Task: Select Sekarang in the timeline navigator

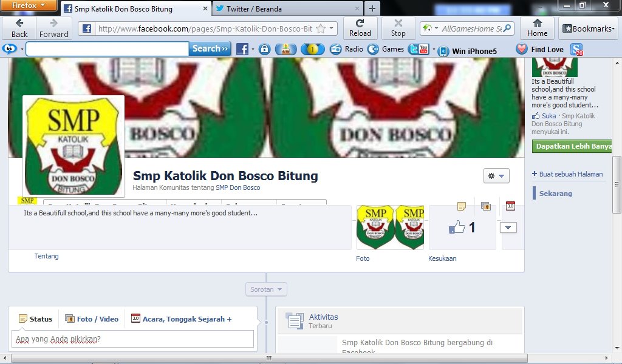Action: (x=555, y=194)
